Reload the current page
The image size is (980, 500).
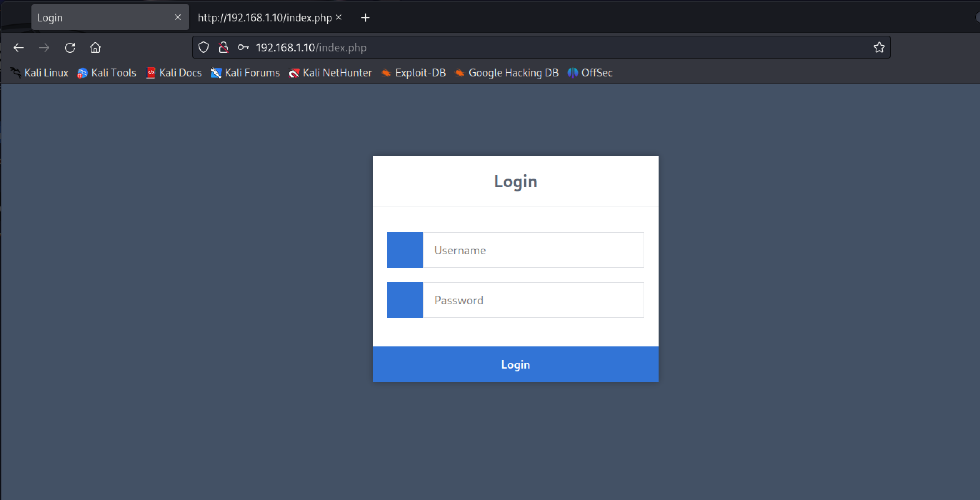pyautogui.click(x=70, y=47)
